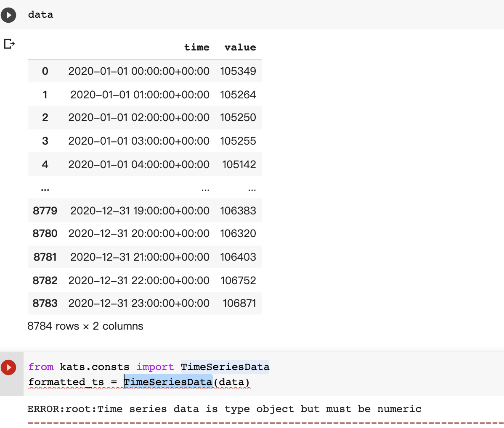Click the "8784 rows × 2 columns" label
504x428 pixels.
(85, 326)
